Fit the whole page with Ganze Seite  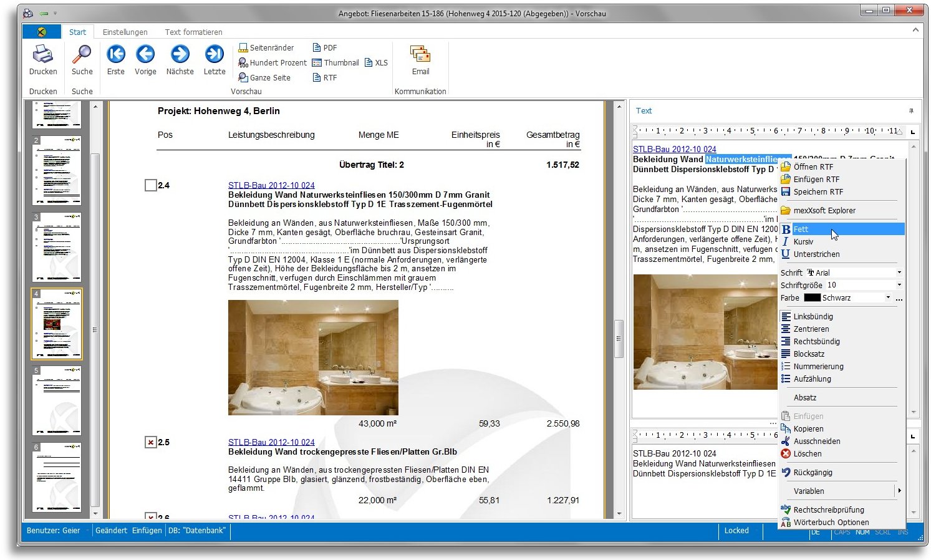click(x=264, y=77)
